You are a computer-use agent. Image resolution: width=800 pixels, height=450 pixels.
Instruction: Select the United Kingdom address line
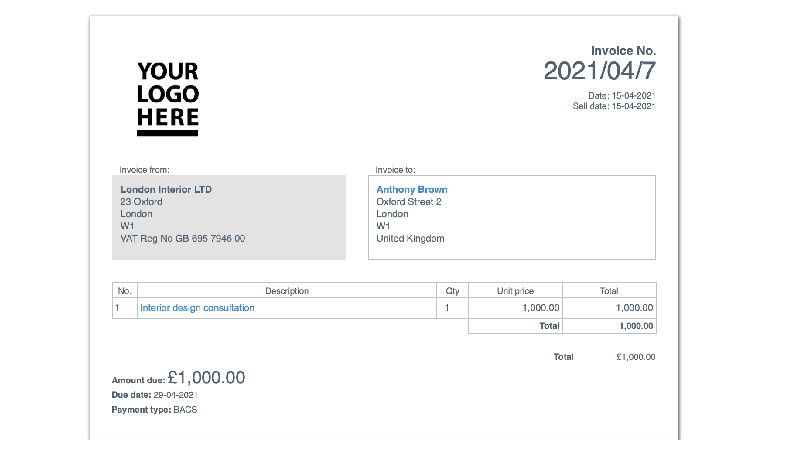tap(410, 239)
